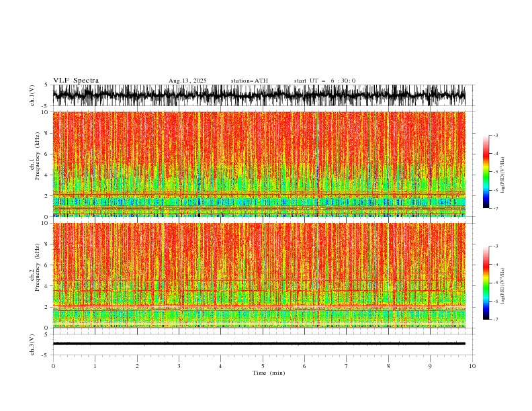Click the "-7" value below ch.2 colorbar

[x=496, y=320]
